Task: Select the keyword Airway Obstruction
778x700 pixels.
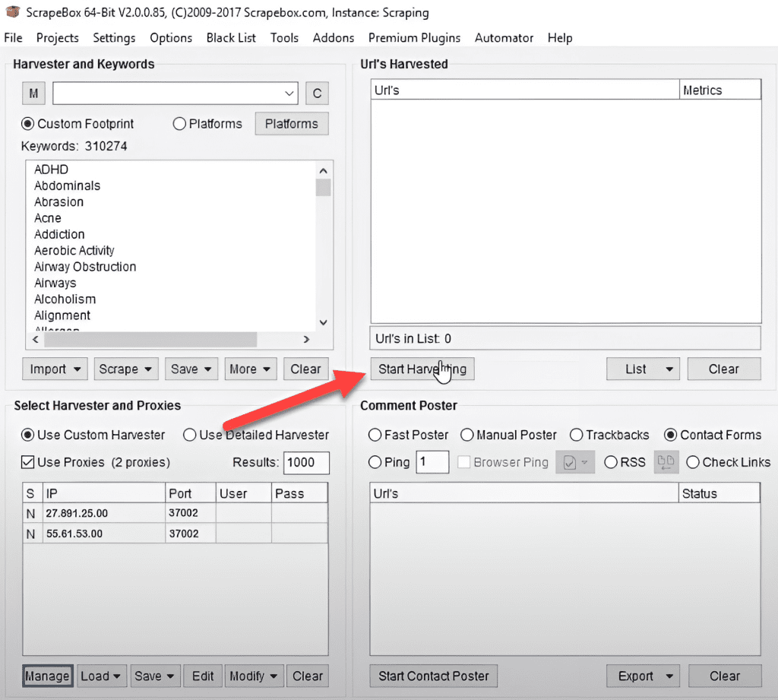Action: coord(85,267)
